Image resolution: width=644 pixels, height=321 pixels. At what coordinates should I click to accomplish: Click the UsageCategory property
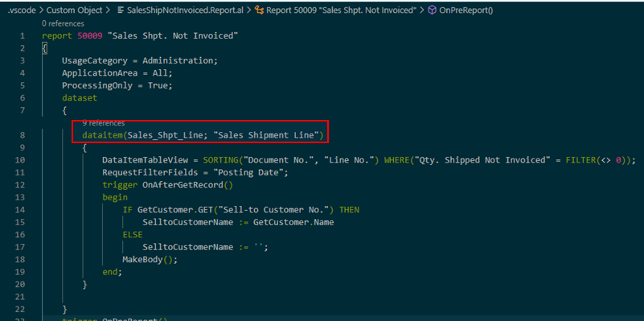(94, 61)
